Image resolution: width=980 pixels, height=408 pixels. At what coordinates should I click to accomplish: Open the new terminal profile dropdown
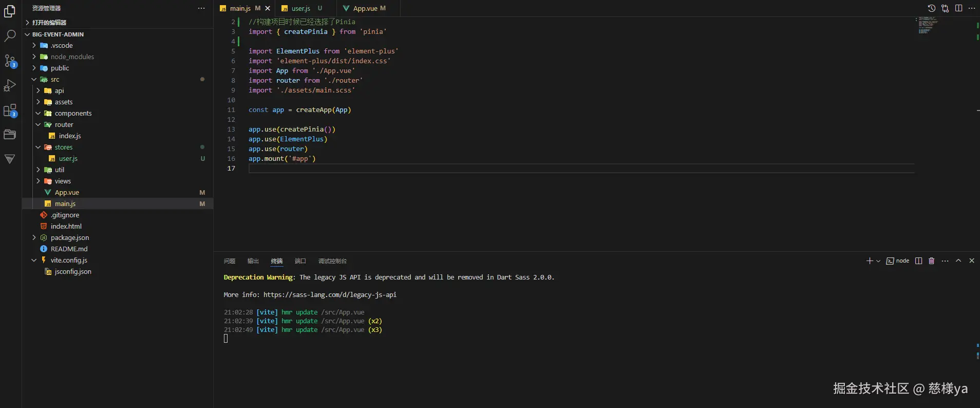coord(878,261)
